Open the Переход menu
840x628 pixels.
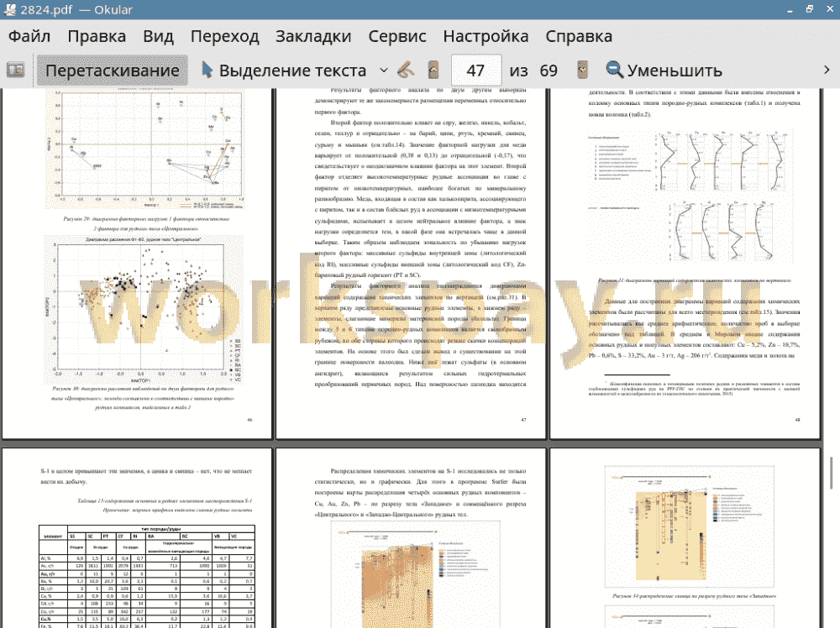click(x=224, y=36)
